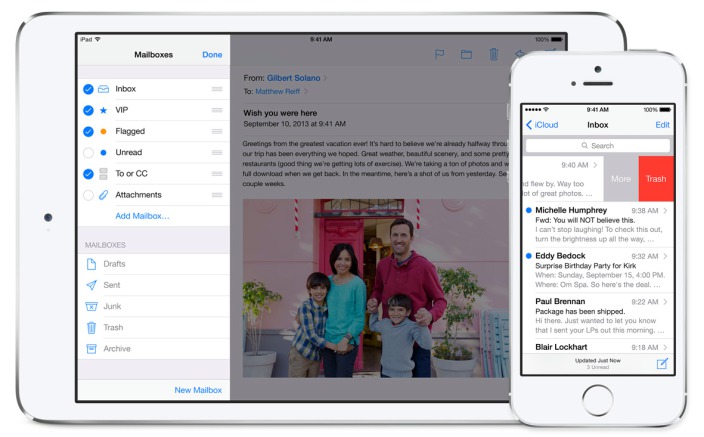Expand sender details for Gilbert Solano
This screenshot has height=437, width=704.
(x=325, y=78)
